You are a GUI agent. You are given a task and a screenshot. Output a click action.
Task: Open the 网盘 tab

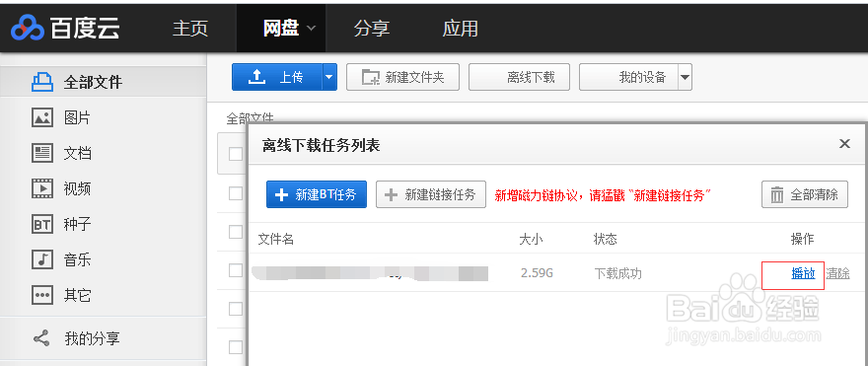point(281,29)
